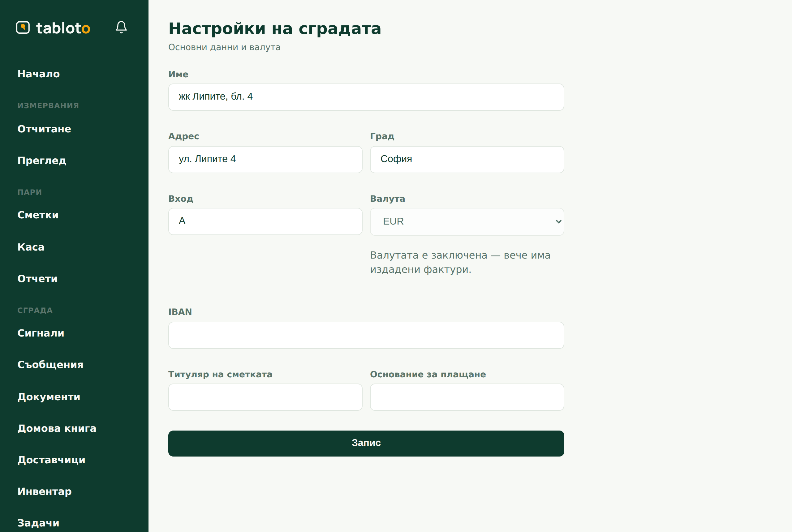Click the tabloto brand text
The height and width of the screenshot is (532, 792).
pos(63,28)
